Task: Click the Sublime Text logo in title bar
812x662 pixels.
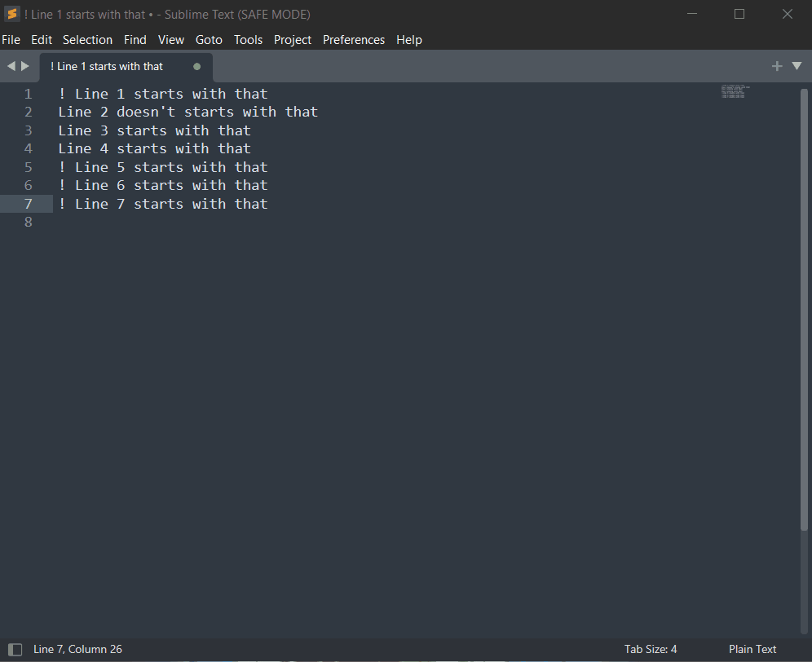Action: coord(12,14)
